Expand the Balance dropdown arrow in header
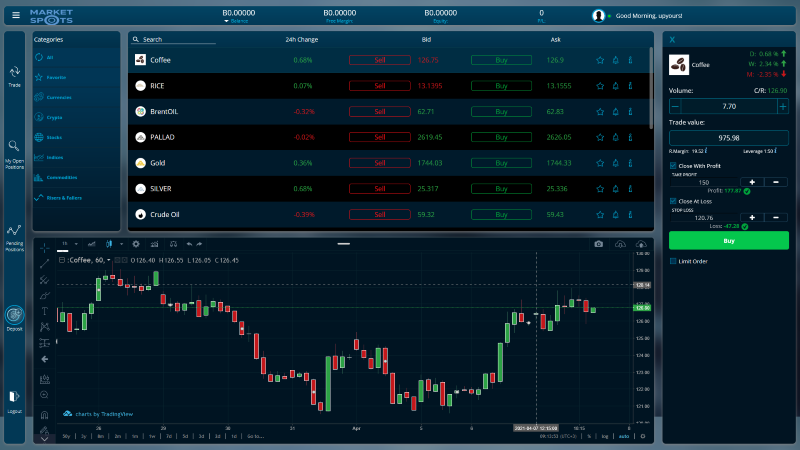The height and width of the screenshot is (450, 800). coord(226,21)
